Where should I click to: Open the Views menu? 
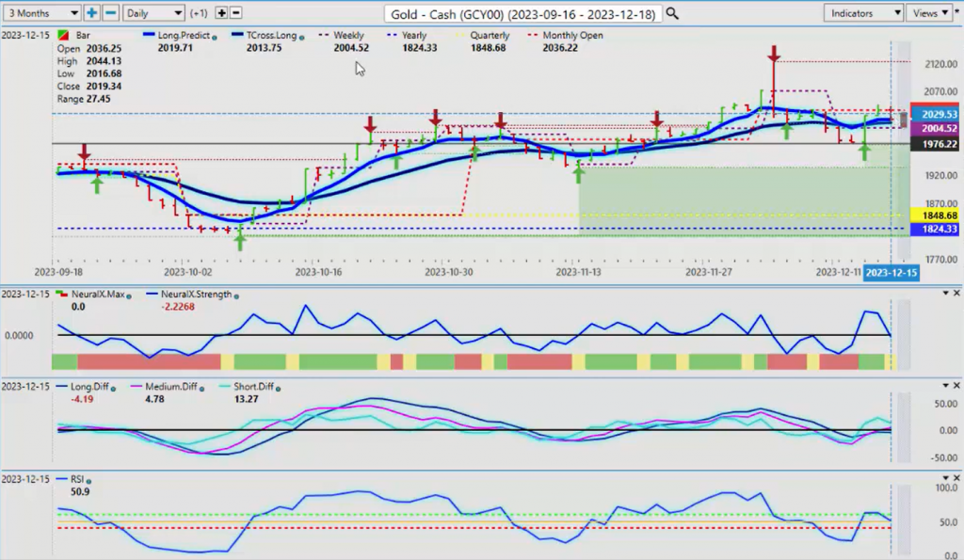pos(930,13)
